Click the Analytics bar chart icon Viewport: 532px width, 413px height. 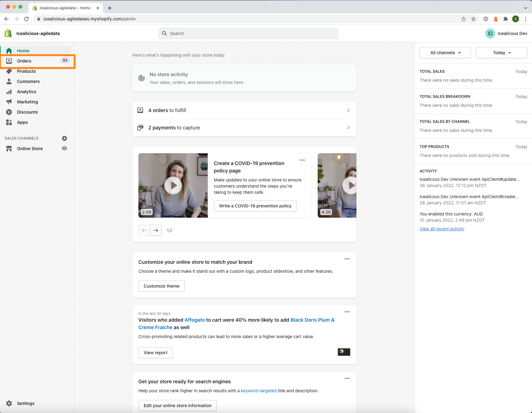pos(9,92)
